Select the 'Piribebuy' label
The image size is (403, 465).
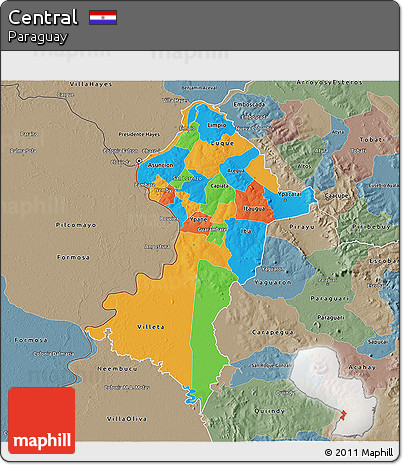371,227
